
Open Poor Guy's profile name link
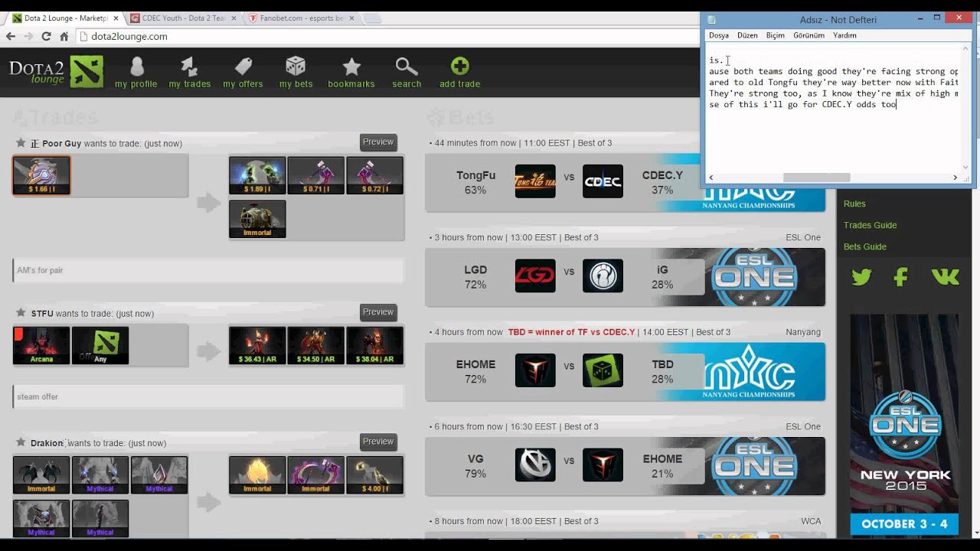tap(61, 143)
